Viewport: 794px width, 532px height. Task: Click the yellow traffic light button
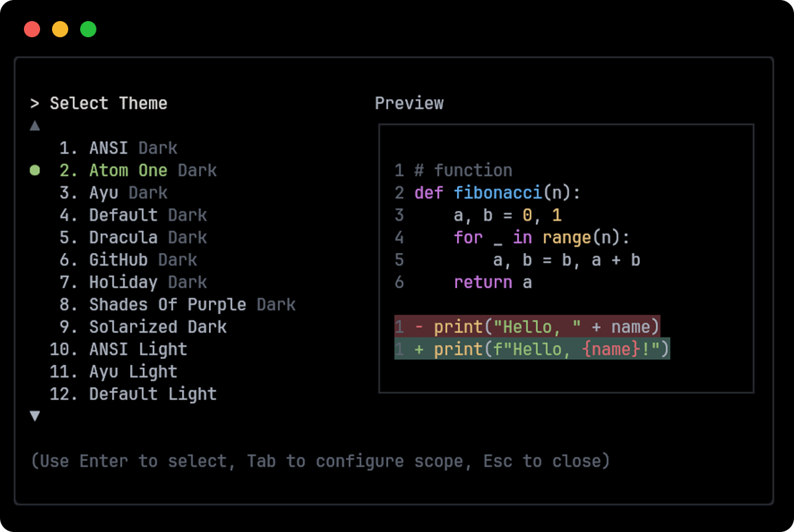tap(60, 29)
